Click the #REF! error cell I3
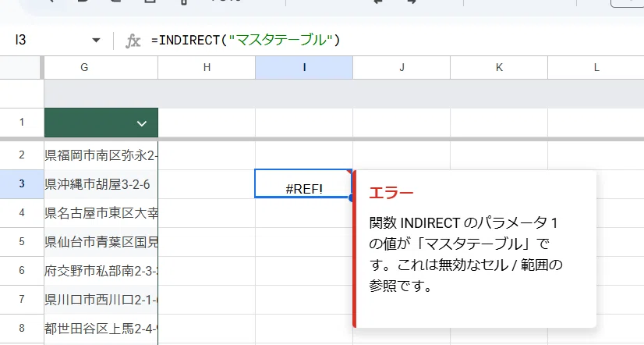Viewport: 644px width, 345px height. [x=303, y=183]
